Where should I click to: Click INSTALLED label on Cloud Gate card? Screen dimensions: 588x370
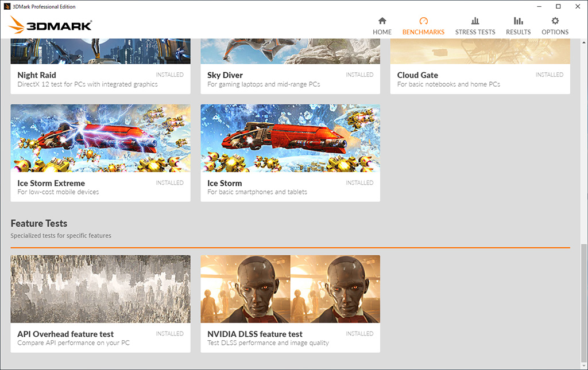click(550, 75)
